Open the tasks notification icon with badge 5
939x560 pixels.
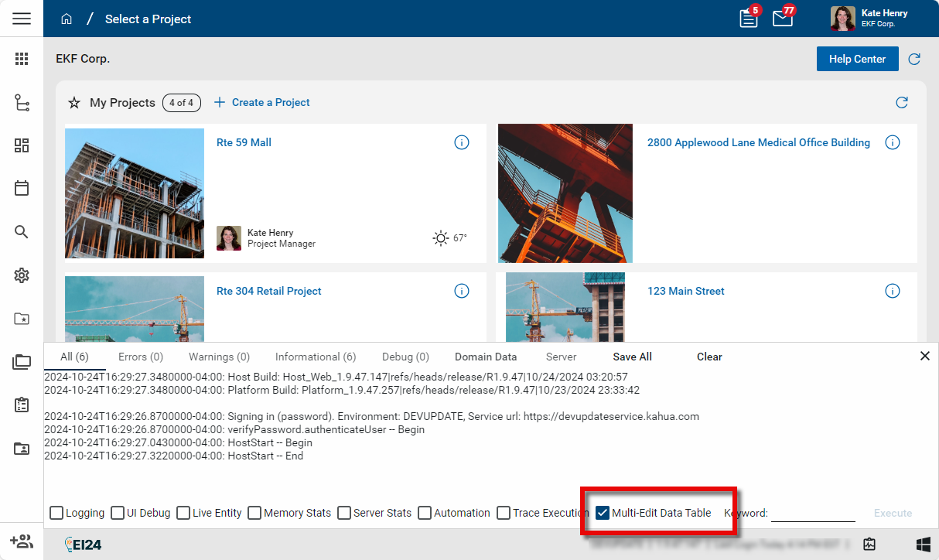coord(748,19)
